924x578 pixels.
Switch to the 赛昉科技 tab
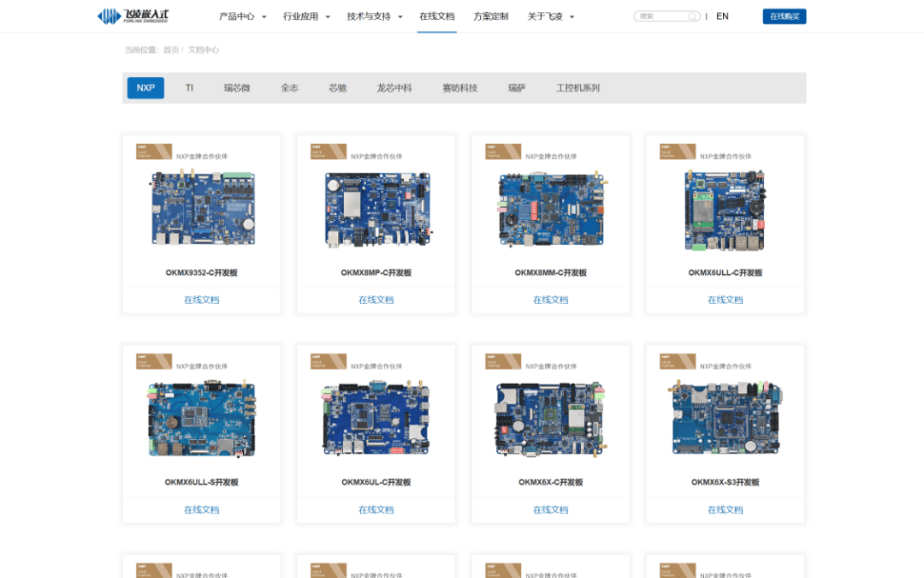460,88
